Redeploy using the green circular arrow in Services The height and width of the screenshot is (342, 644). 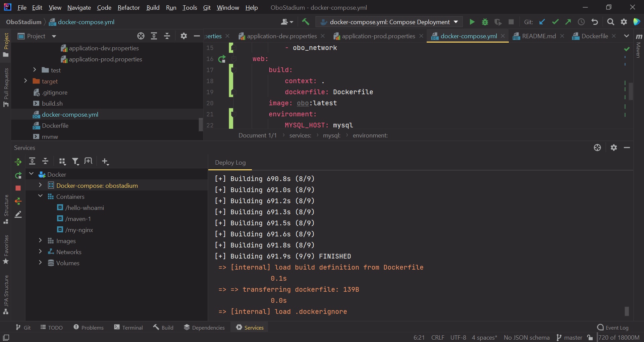(x=18, y=175)
